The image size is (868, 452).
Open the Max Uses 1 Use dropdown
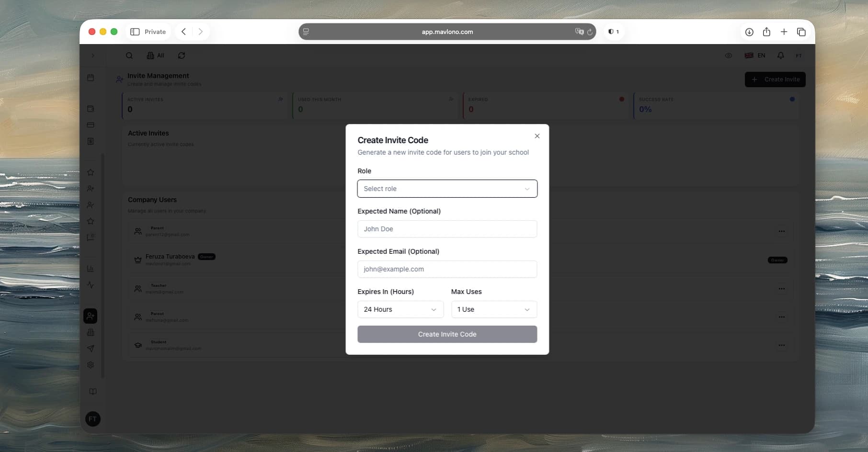point(494,309)
